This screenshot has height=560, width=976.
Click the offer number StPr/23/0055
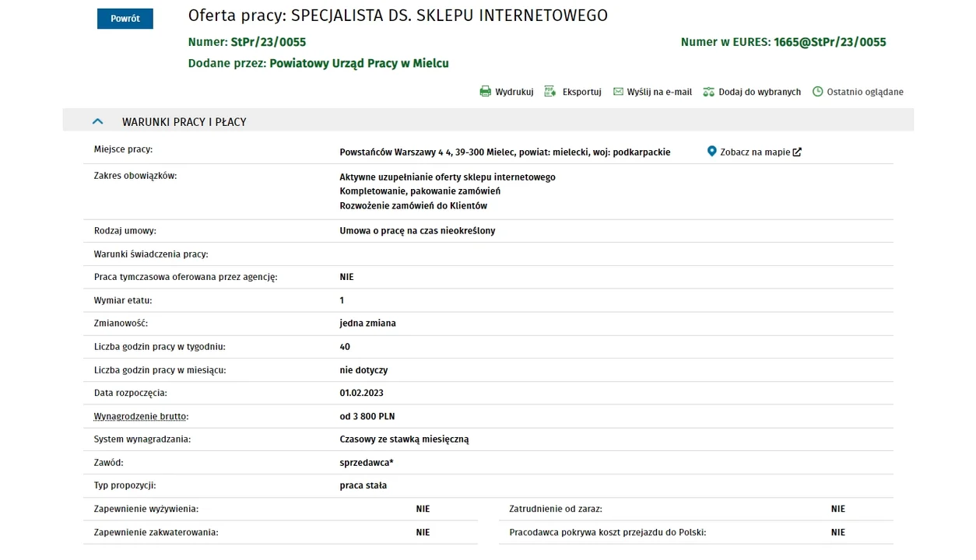(x=269, y=42)
